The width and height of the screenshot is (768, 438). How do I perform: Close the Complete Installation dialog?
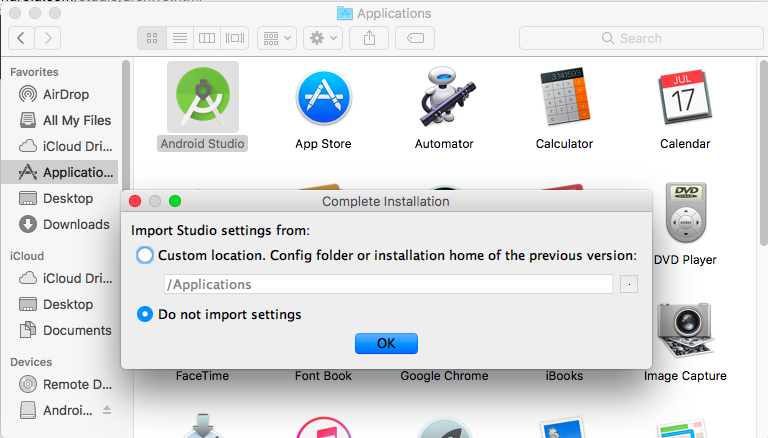point(135,201)
